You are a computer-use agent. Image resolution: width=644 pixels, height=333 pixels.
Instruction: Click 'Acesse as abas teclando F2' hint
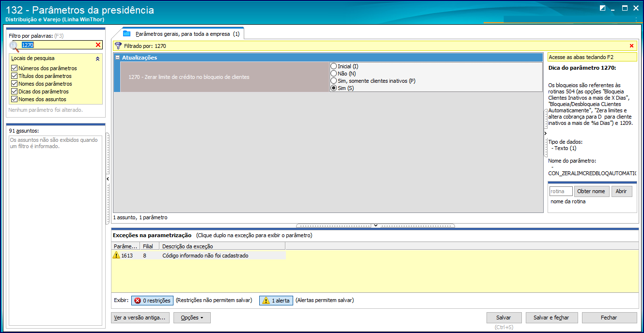[x=592, y=57]
